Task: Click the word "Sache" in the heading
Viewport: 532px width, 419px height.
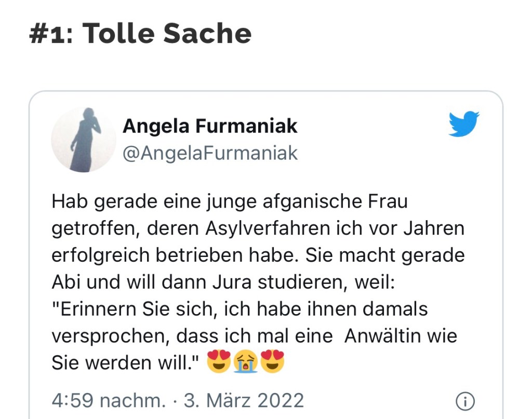Action: (207, 33)
